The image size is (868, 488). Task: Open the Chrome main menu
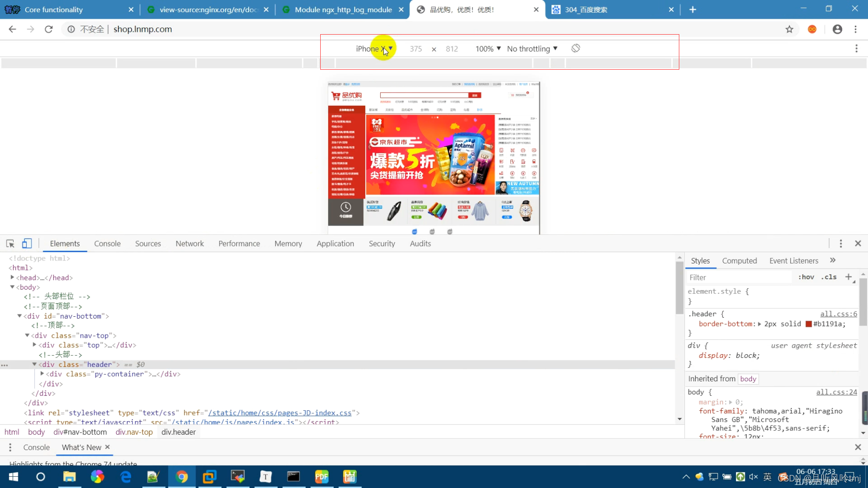coord(855,29)
